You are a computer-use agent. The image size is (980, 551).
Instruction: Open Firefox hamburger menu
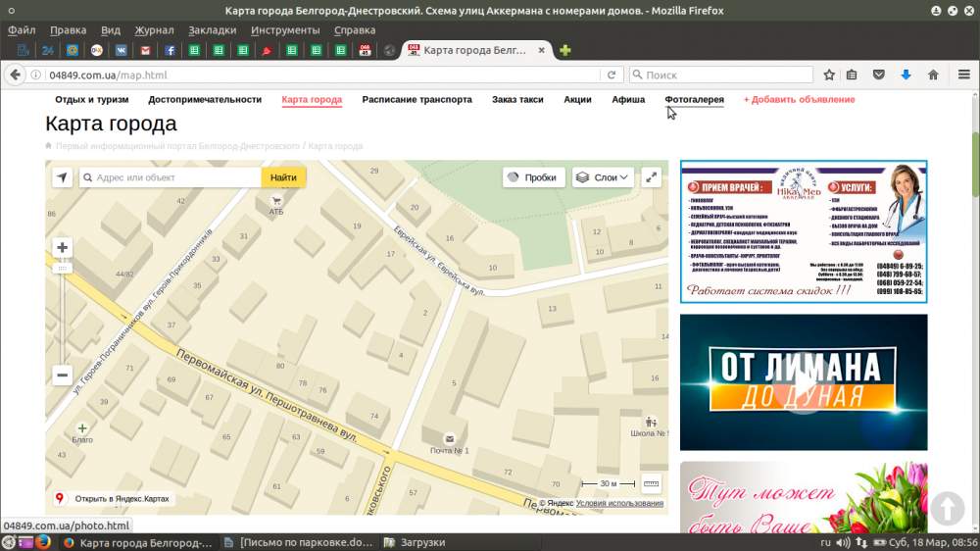tap(963, 75)
